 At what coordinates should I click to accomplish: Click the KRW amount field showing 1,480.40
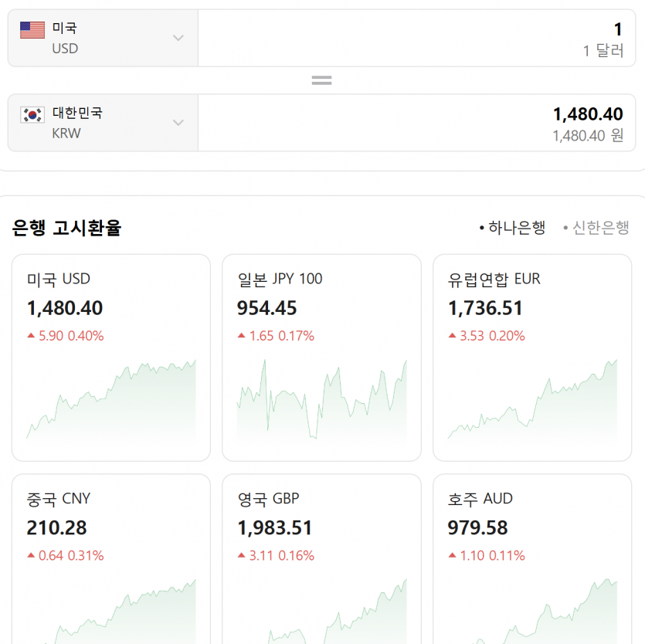[x=421, y=123]
